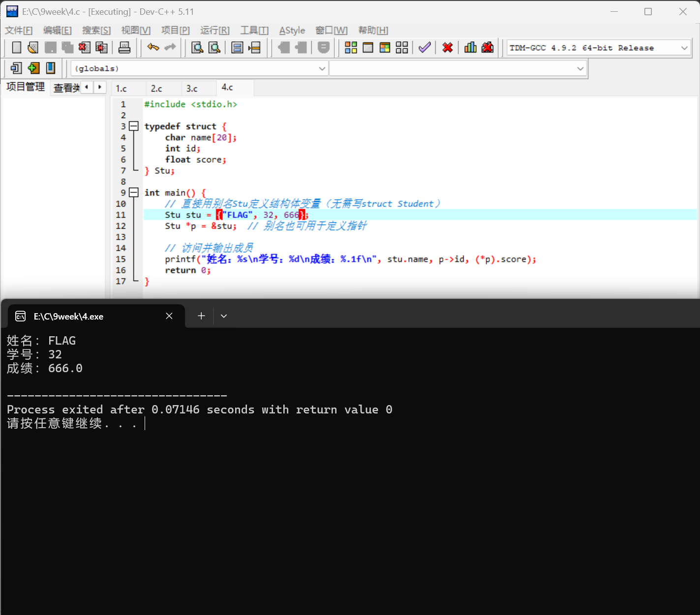Viewport: 700px width, 615px height.
Task: Open Find using the first magnifier icon
Action: (197, 48)
